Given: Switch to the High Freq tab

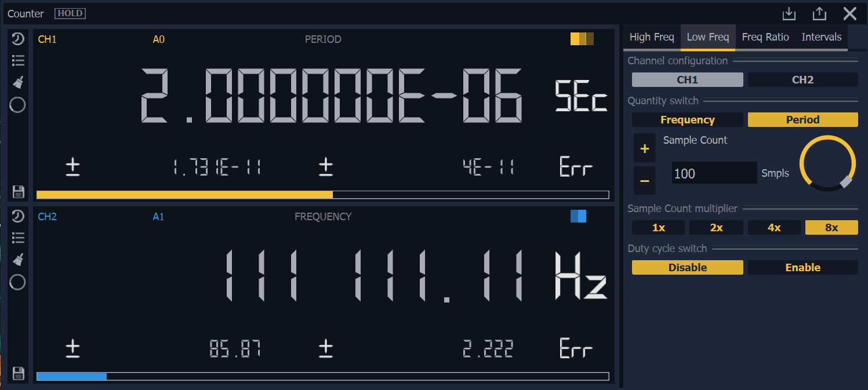Looking at the screenshot, I should pos(651,37).
